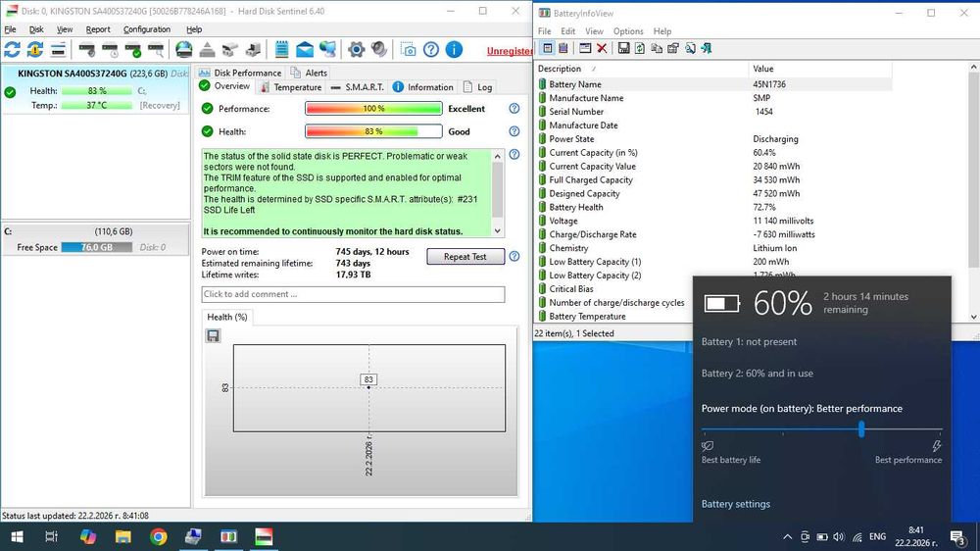Click help icon beside the status description box
The height and width of the screenshot is (551, 980).
pos(514,154)
